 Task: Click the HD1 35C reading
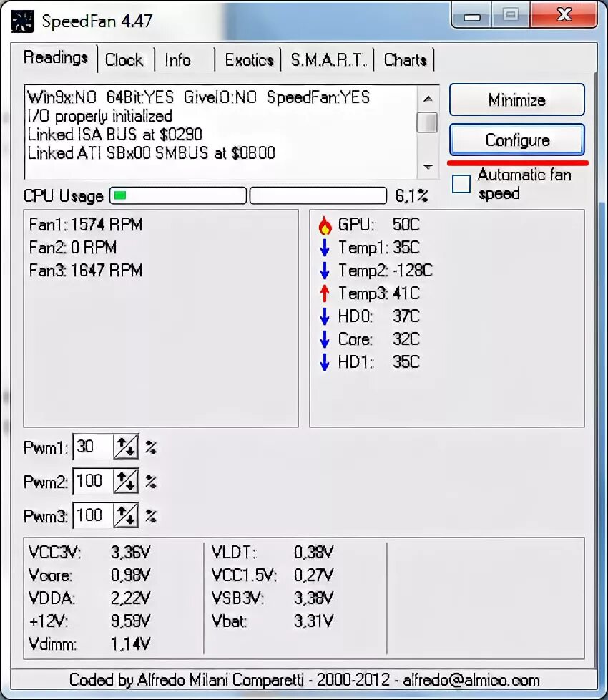[379, 362]
